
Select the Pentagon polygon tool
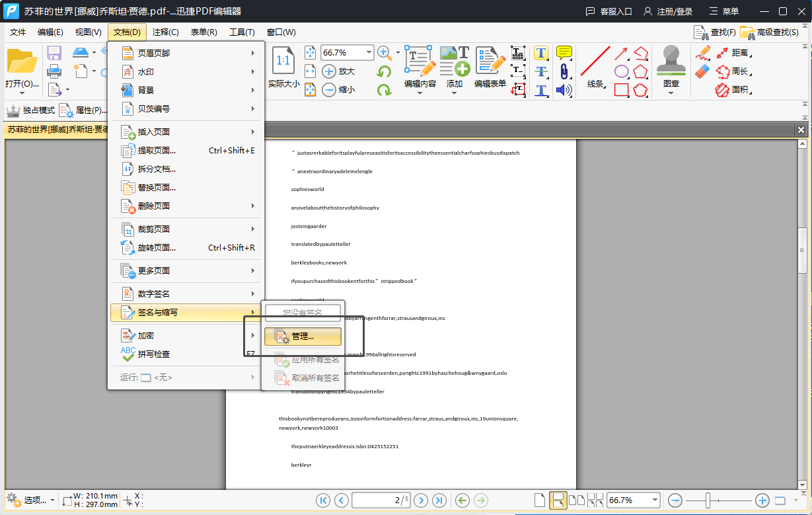pyautogui.click(x=640, y=71)
